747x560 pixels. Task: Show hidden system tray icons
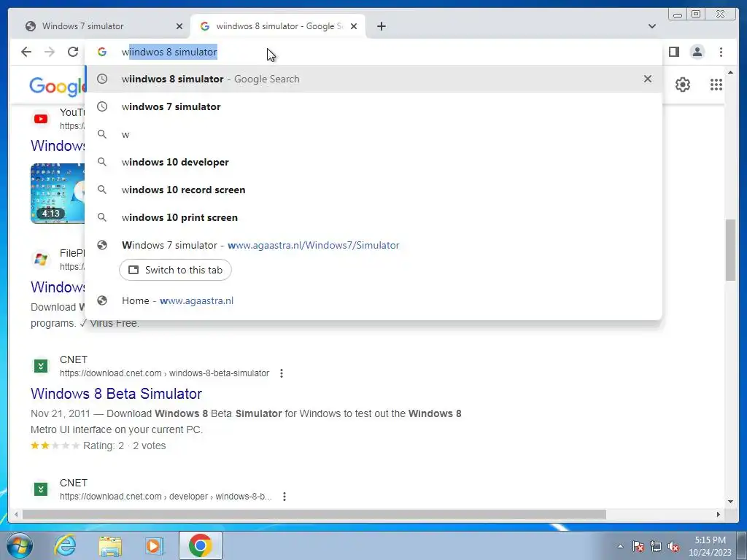[620, 546]
